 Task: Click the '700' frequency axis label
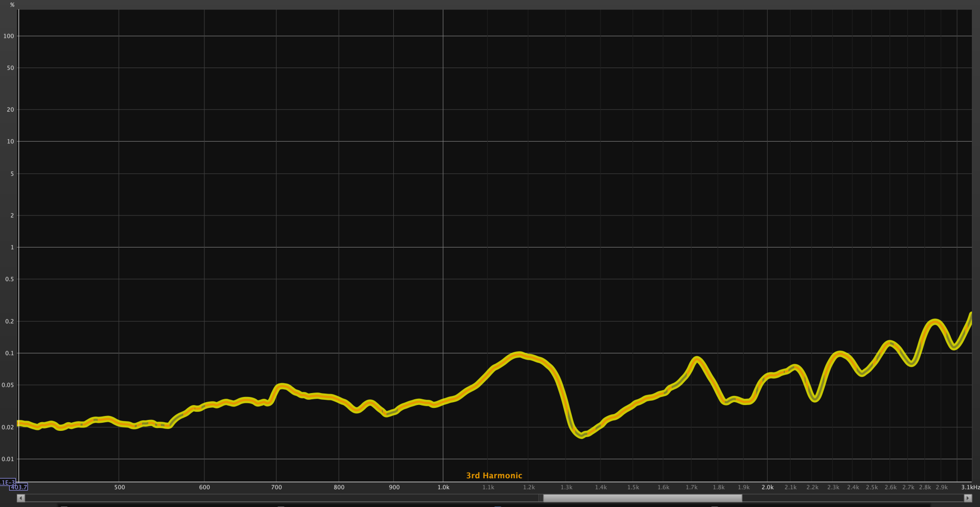pos(277,487)
